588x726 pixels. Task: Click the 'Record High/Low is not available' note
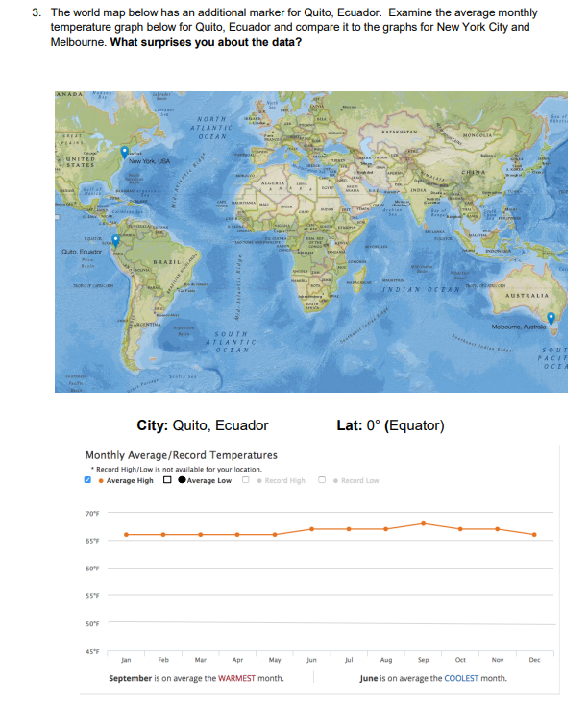tap(176, 469)
